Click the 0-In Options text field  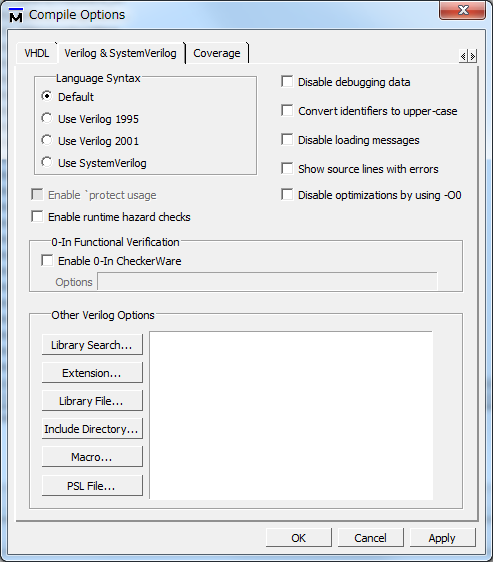[267, 281]
